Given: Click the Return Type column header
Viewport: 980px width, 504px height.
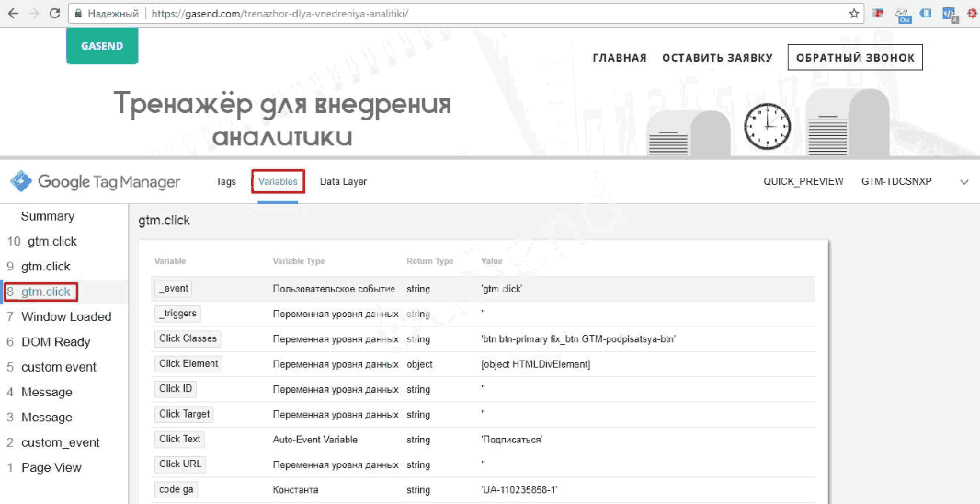Looking at the screenshot, I should (430, 261).
